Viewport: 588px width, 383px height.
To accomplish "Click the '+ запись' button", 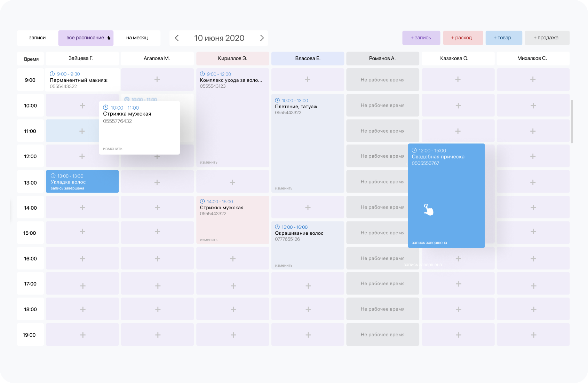I will click(x=421, y=38).
